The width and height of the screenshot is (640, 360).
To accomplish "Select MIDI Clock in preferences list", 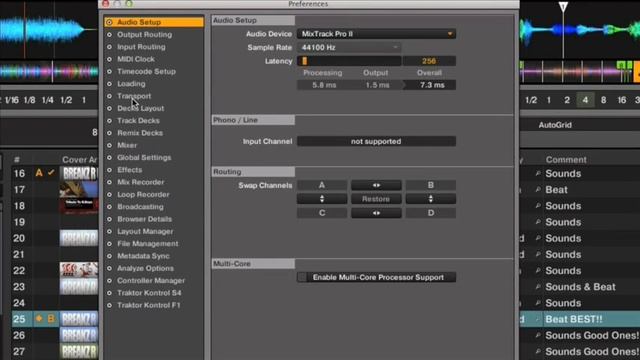I will coord(136,59).
